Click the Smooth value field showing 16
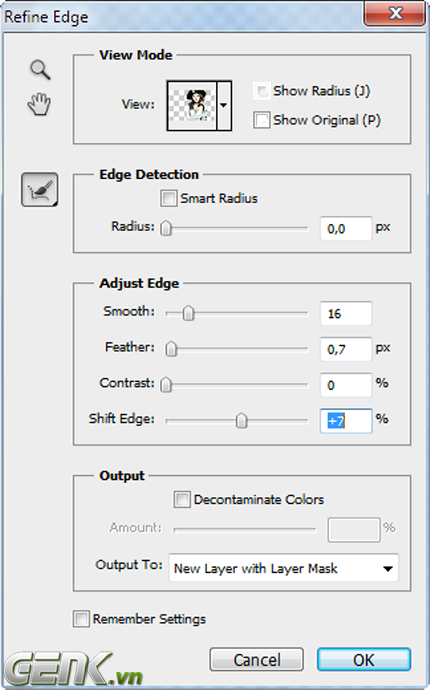The width and height of the screenshot is (430, 690). coord(346,313)
